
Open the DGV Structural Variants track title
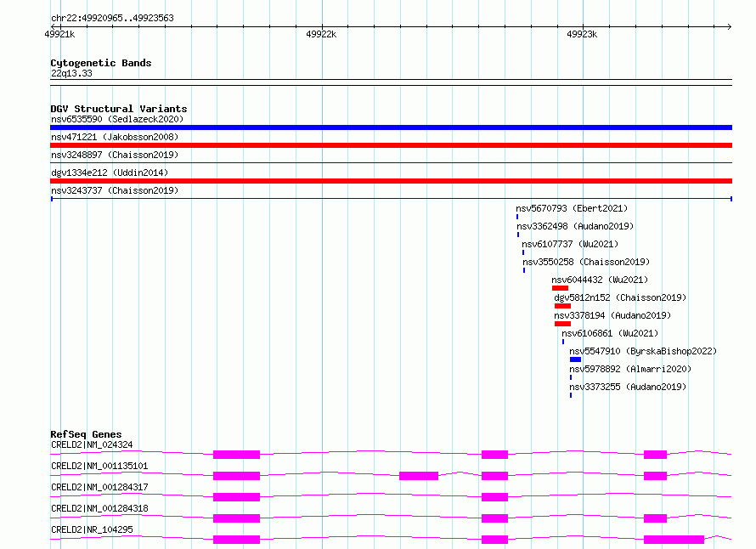[119, 109]
